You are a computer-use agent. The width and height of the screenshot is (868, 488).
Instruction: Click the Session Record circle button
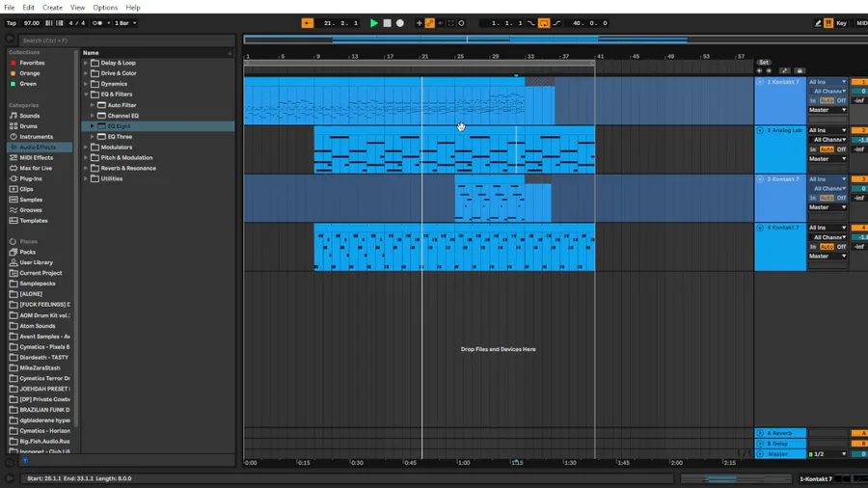461,23
